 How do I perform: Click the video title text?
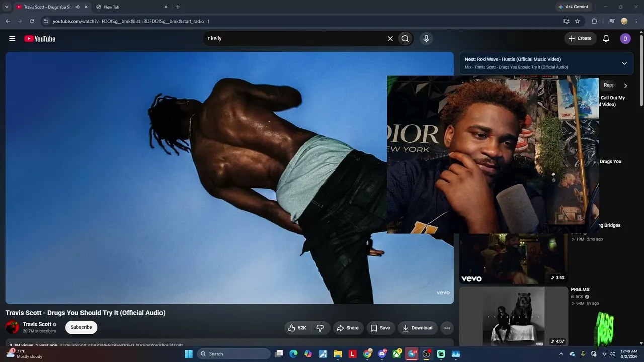click(86, 313)
